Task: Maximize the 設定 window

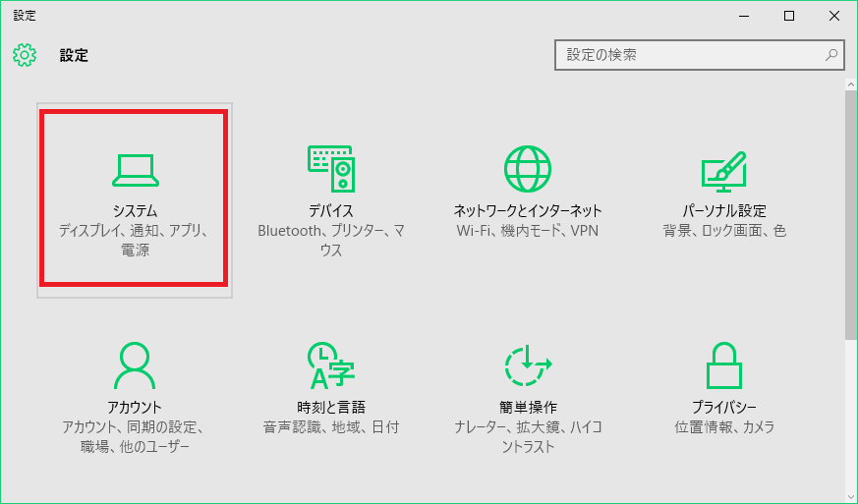Action: (789, 16)
